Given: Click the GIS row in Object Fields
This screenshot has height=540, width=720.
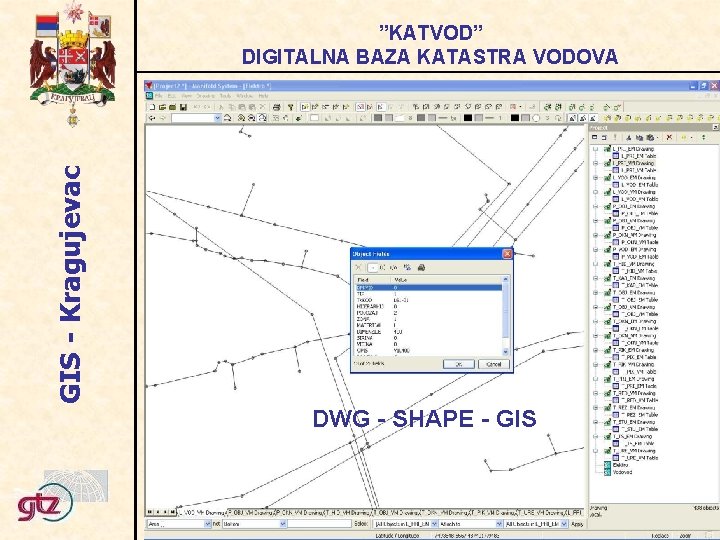Looking at the screenshot, I should [428, 350].
